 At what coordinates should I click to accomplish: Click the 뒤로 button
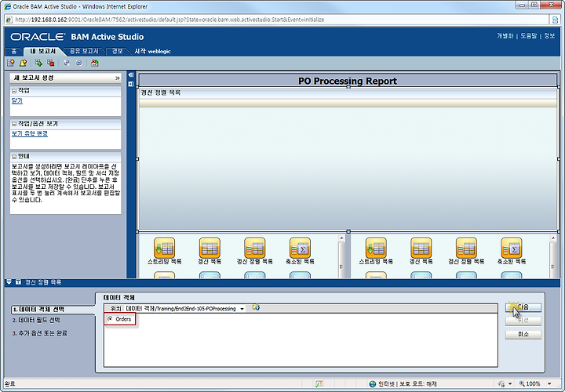click(523, 321)
